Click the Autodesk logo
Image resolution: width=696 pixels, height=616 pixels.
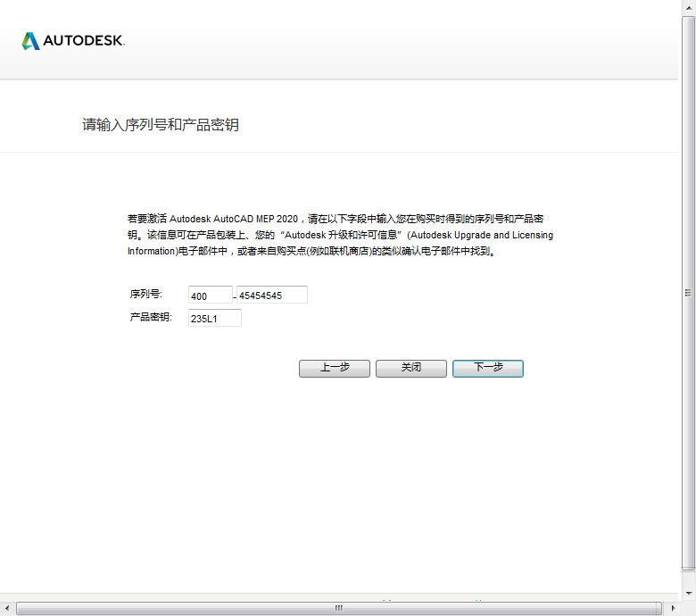click(x=73, y=41)
